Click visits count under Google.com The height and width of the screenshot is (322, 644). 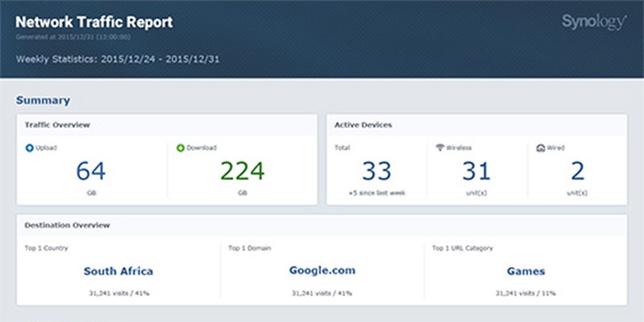point(322,293)
